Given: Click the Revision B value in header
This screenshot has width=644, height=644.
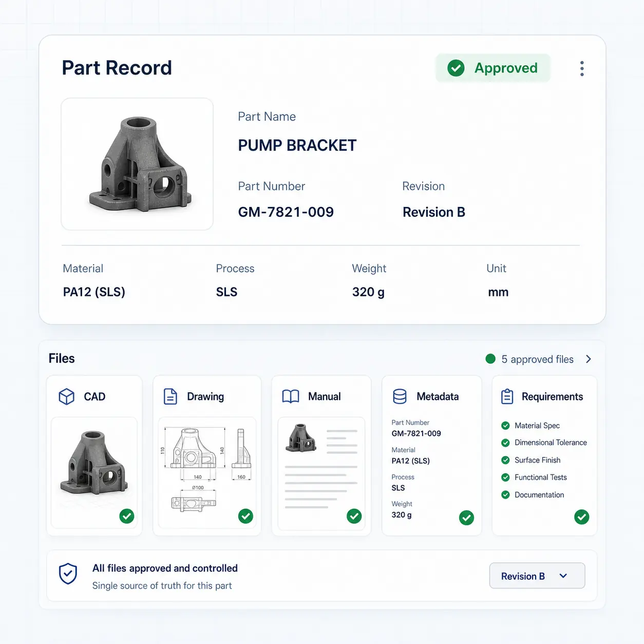Looking at the screenshot, I should pos(434,212).
